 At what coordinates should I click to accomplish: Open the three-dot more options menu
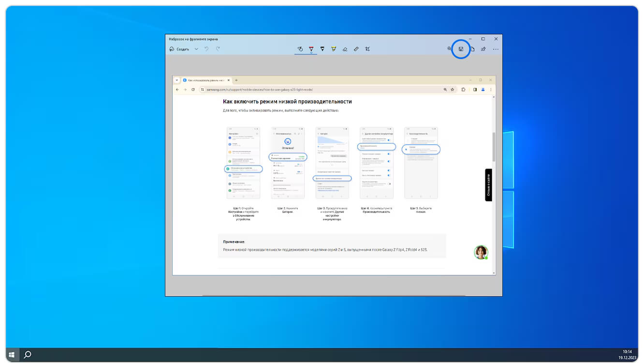tap(496, 49)
